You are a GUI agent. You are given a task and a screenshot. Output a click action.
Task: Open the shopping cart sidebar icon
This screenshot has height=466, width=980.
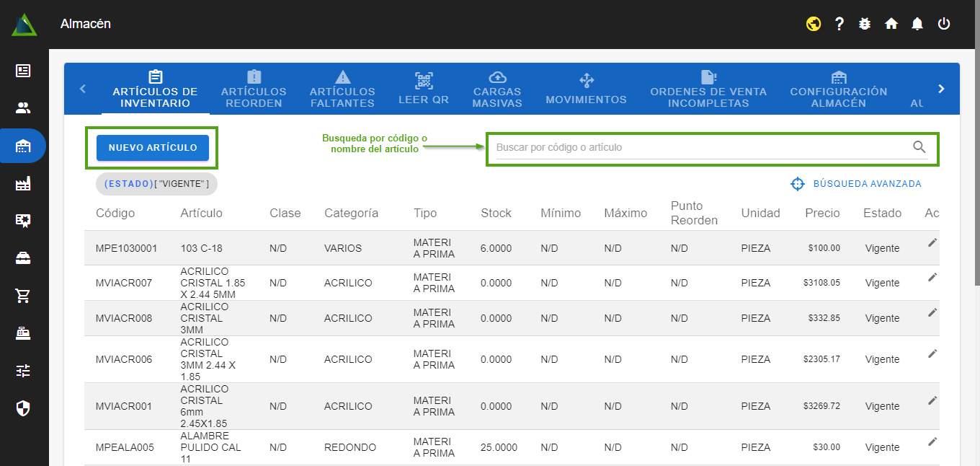(23, 296)
